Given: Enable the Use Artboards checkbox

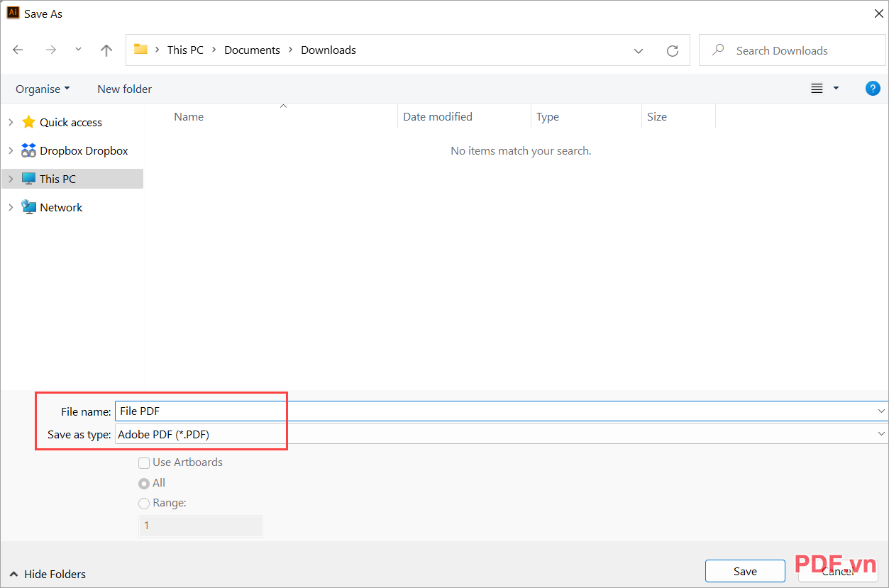Looking at the screenshot, I should [x=144, y=462].
